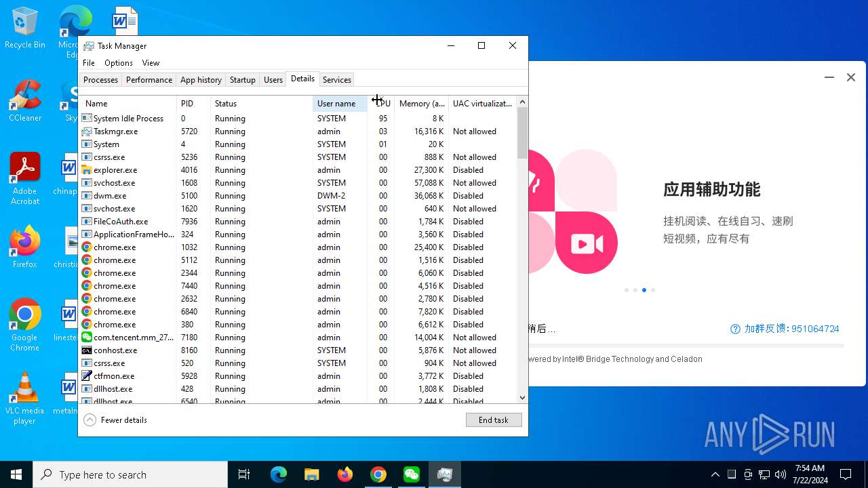Sort by the PID column header
Viewport: 868px width, 488px height.
(x=194, y=104)
